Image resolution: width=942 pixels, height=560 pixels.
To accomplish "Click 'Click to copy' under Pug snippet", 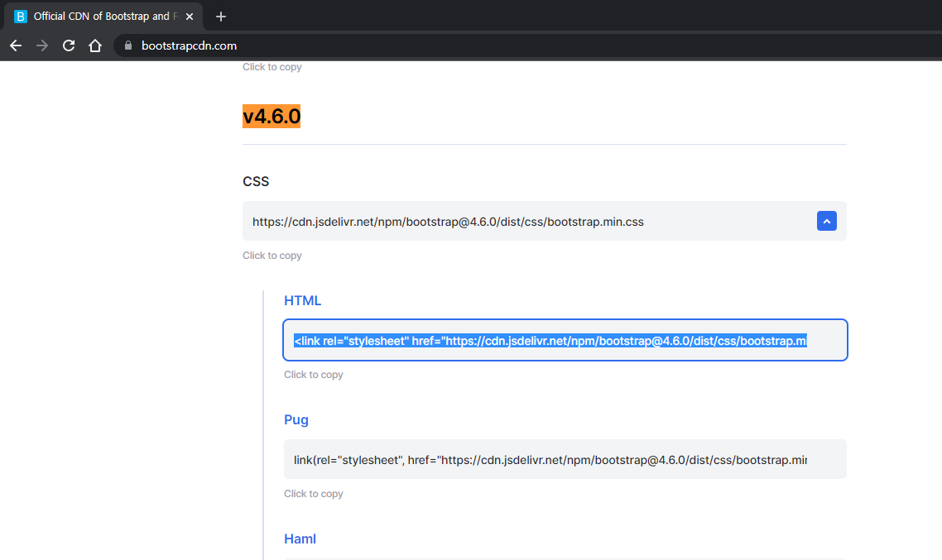I will pyautogui.click(x=314, y=494).
